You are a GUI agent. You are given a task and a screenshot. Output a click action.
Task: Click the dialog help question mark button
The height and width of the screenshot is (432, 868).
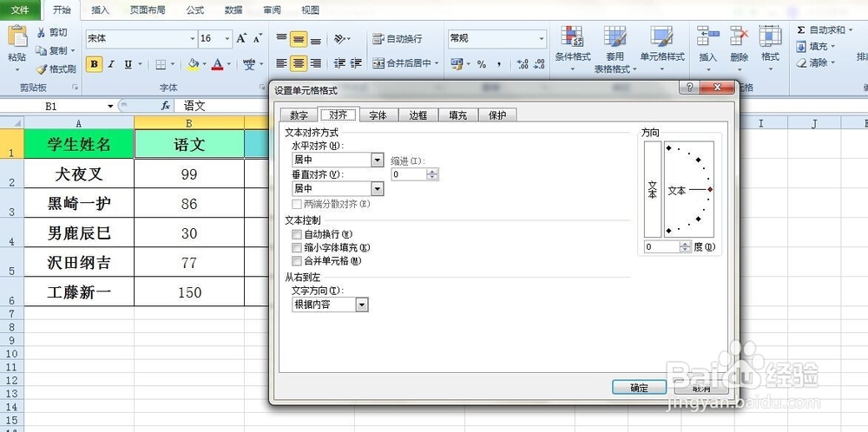(689, 88)
